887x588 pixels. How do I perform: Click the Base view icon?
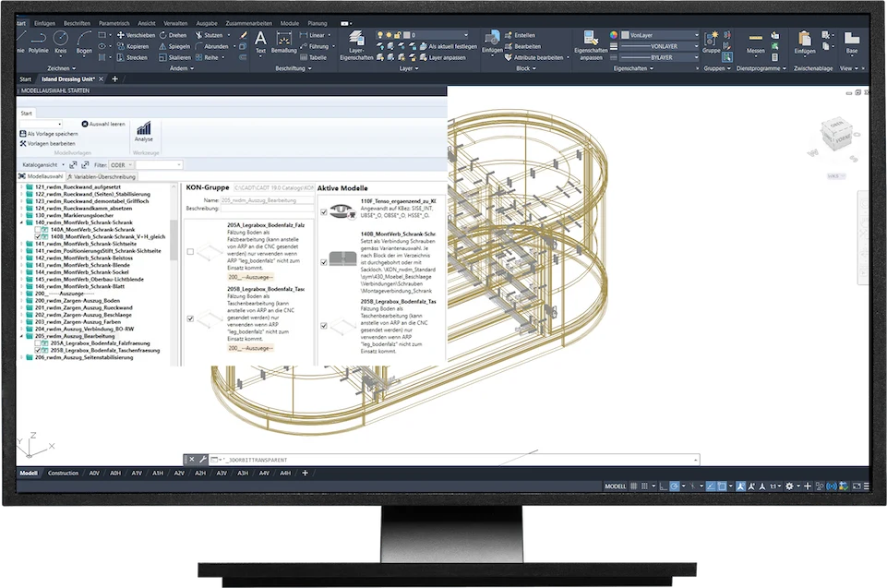click(x=851, y=42)
